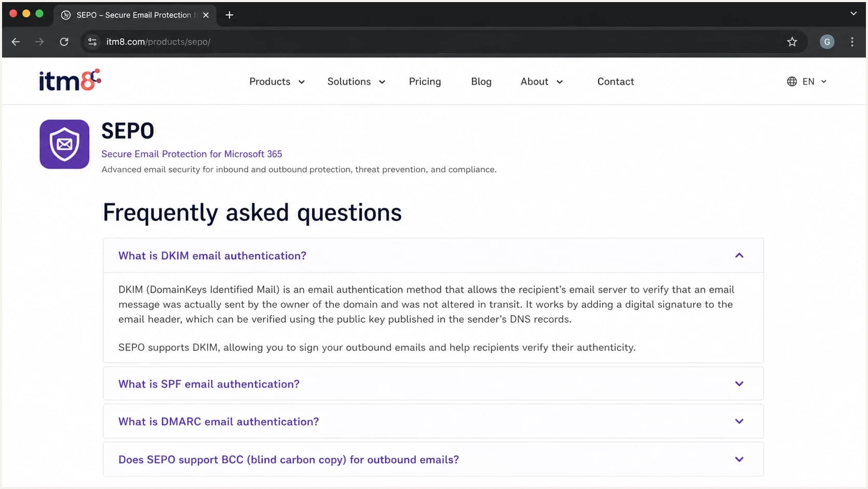Bookmark this page with the star icon

point(792,42)
